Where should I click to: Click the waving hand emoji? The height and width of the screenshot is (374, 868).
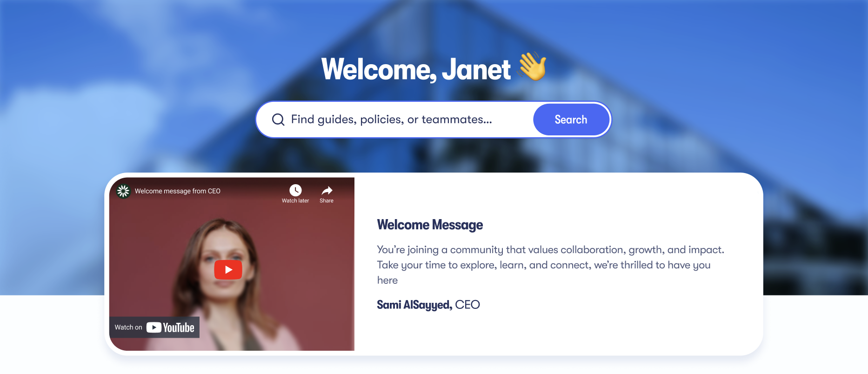(x=532, y=67)
